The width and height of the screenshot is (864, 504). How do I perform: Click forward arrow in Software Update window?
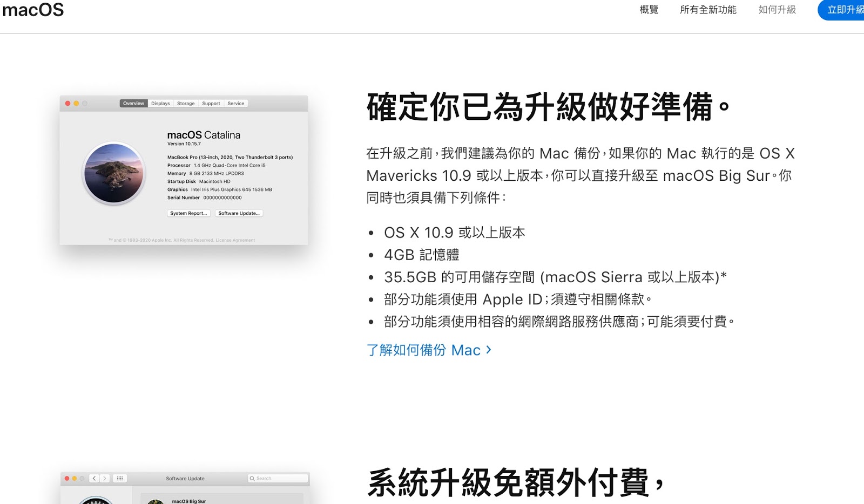(105, 478)
